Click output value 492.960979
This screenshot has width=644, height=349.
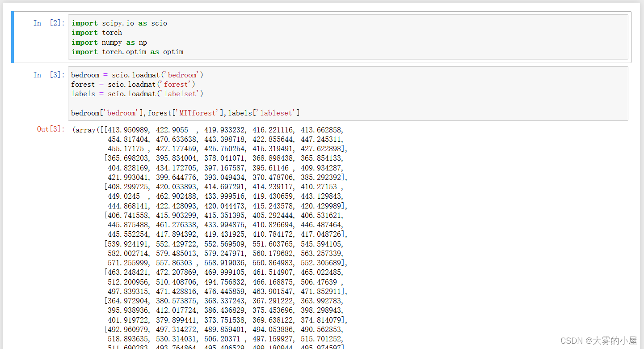tap(127, 330)
